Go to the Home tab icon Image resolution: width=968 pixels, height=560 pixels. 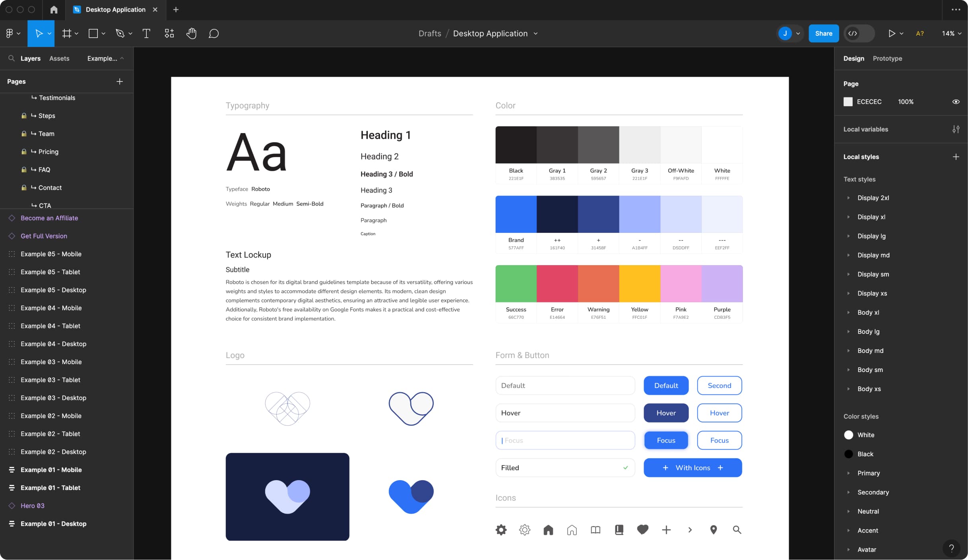(x=54, y=10)
